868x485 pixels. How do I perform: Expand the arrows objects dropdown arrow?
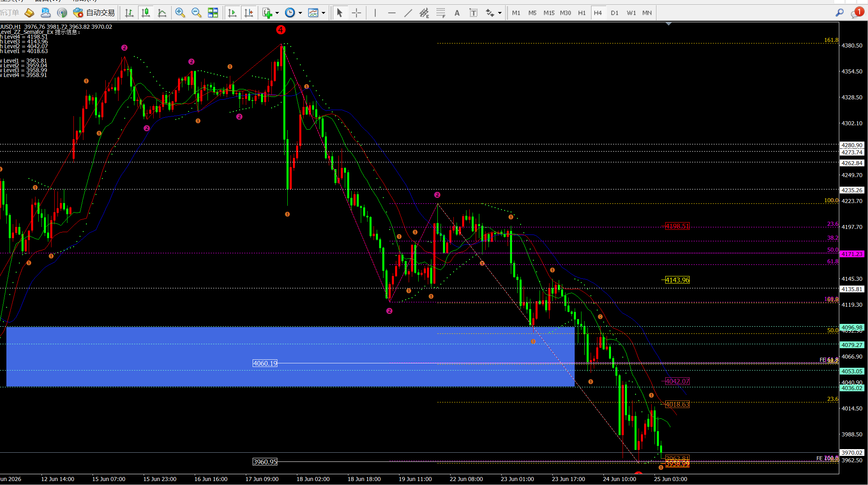tap(500, 13)
